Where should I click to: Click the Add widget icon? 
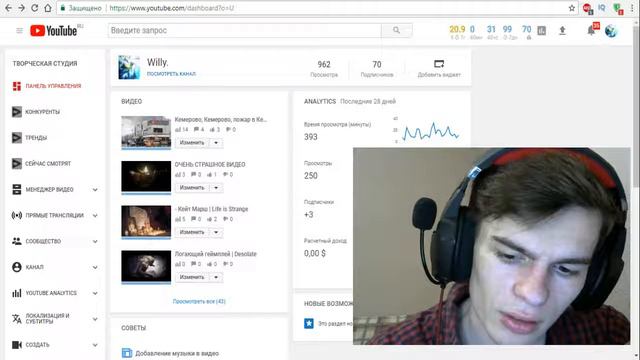[x=439, y=64]
